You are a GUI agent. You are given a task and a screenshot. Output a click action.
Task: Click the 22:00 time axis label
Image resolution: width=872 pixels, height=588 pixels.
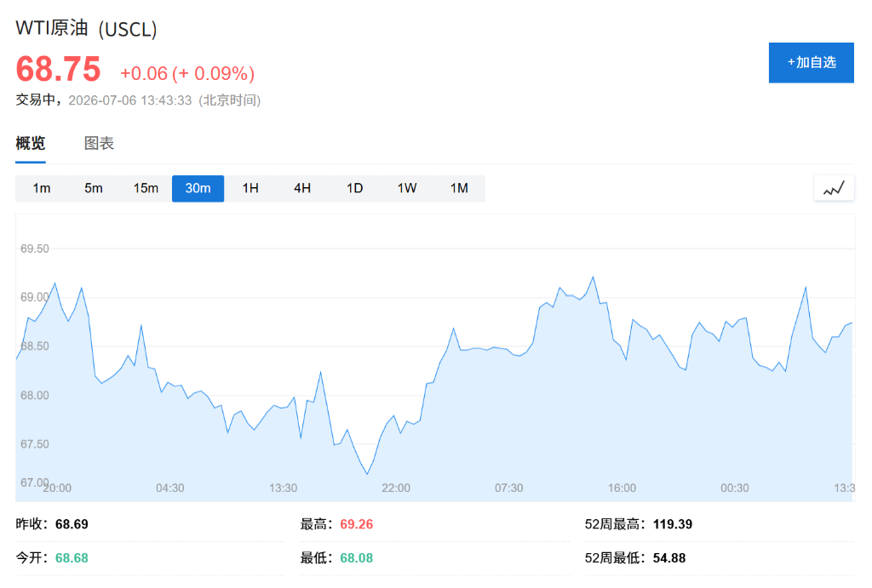396,488
